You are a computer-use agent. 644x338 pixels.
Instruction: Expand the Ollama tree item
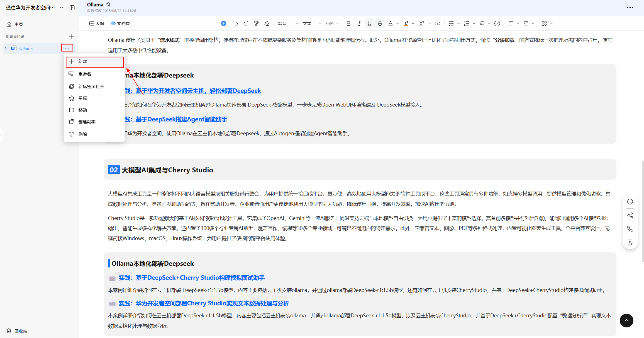(6, 48)
